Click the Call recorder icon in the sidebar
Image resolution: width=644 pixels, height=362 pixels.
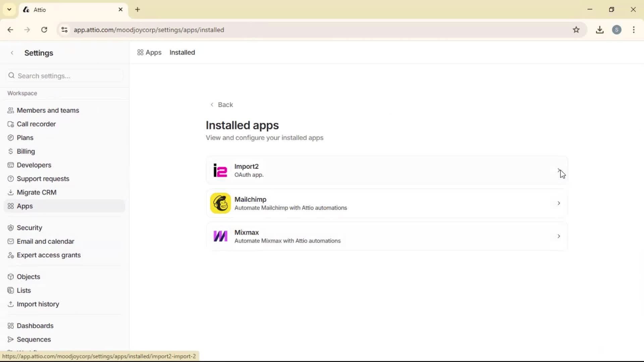pos(11,124)
